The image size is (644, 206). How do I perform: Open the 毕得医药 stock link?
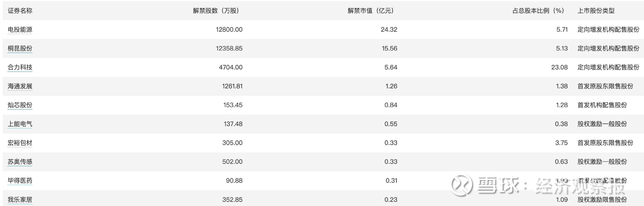(x=20, y=181)
